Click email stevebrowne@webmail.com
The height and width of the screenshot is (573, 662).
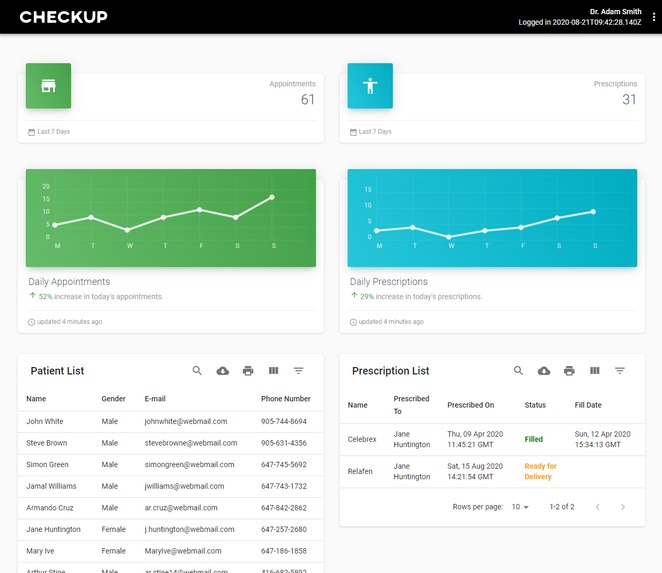point(191,443)
